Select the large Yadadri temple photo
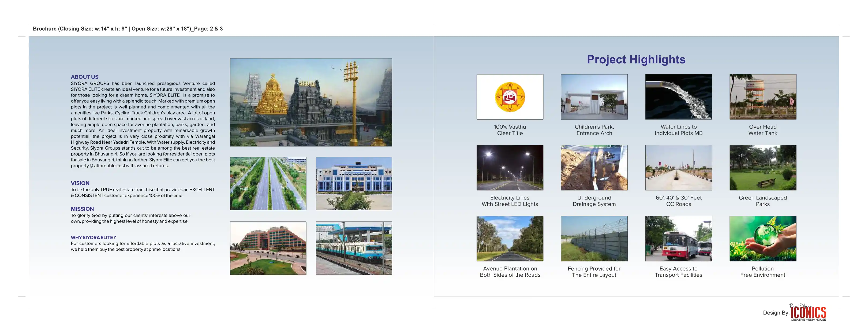This screenshot has height=333, width=868. point(311,102)
